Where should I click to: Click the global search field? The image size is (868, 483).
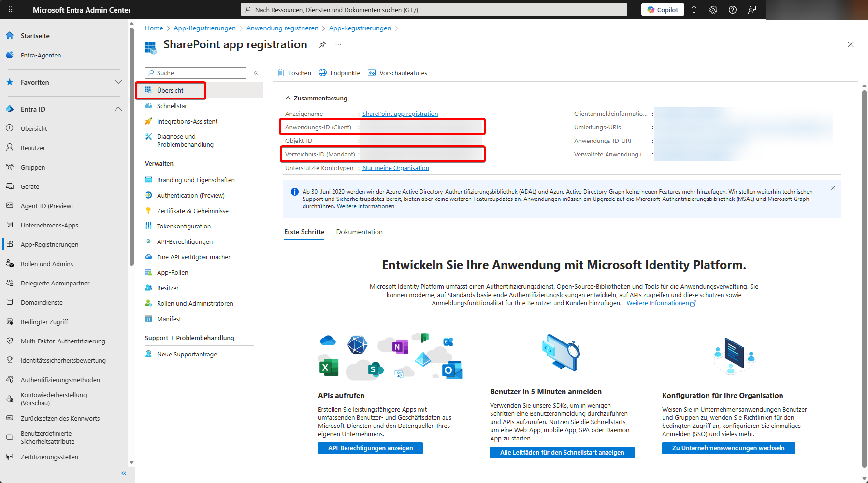(x=434, y=10)
